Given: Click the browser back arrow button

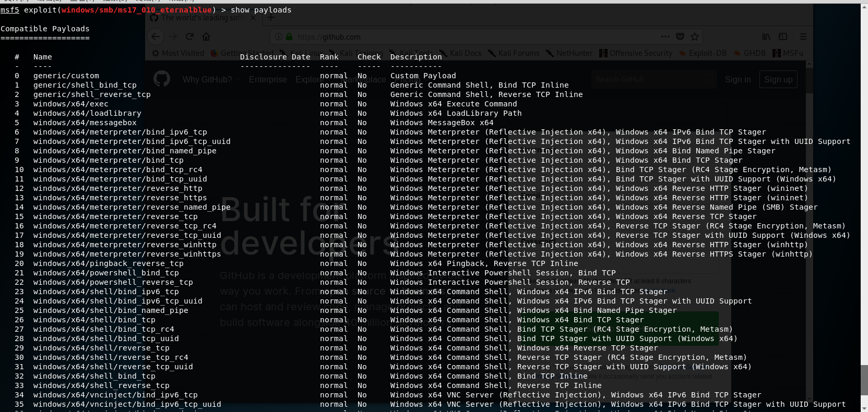Looking at the screenshot, I should point(155,37).
